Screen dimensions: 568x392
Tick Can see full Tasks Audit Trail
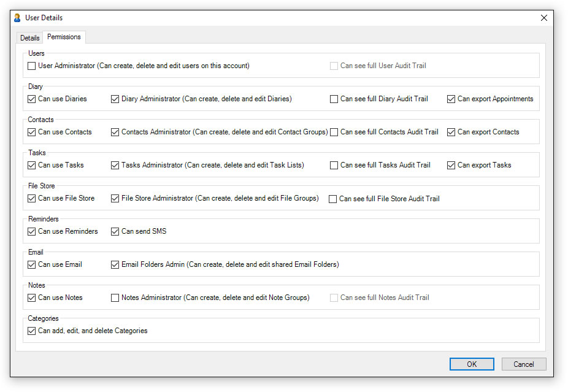(334, 165)
